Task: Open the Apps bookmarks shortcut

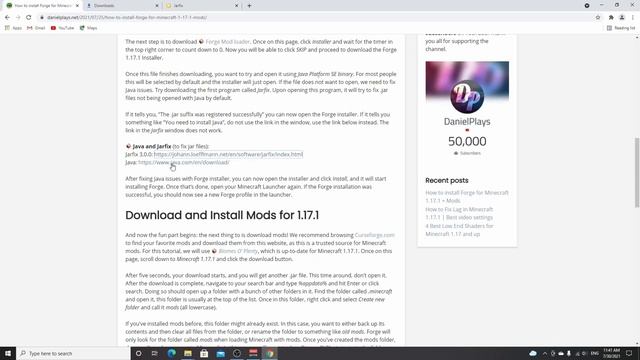Action: [x=13, y=28]
